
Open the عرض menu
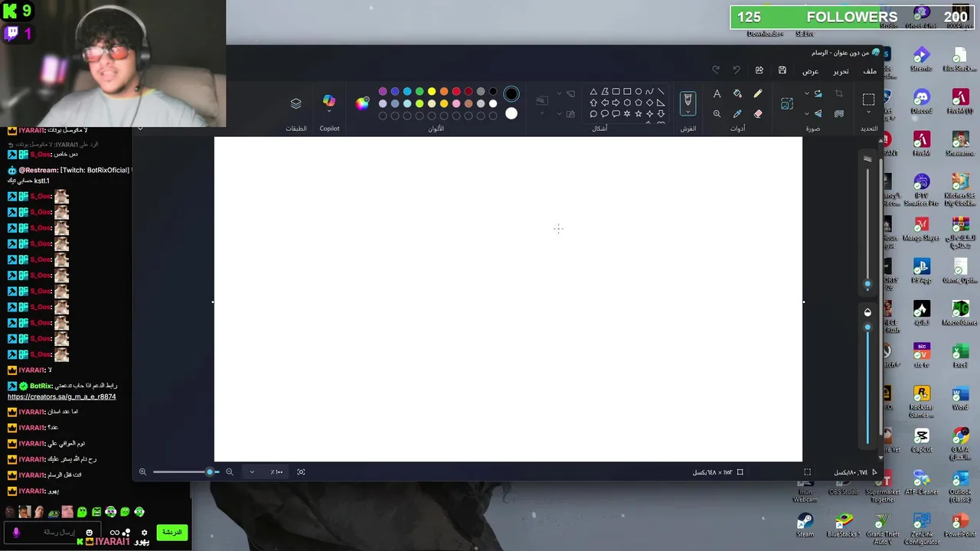(811, 71)
